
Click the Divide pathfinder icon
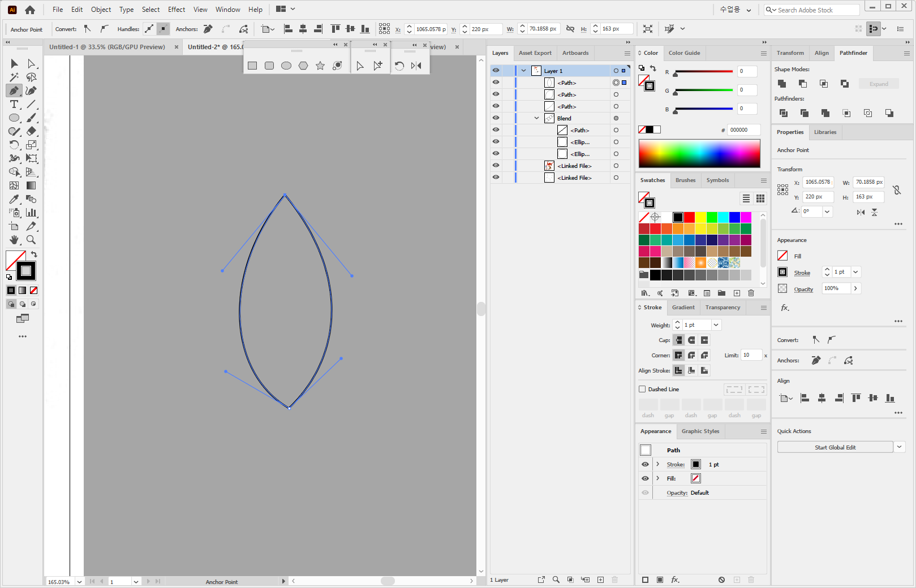point(784,113)
